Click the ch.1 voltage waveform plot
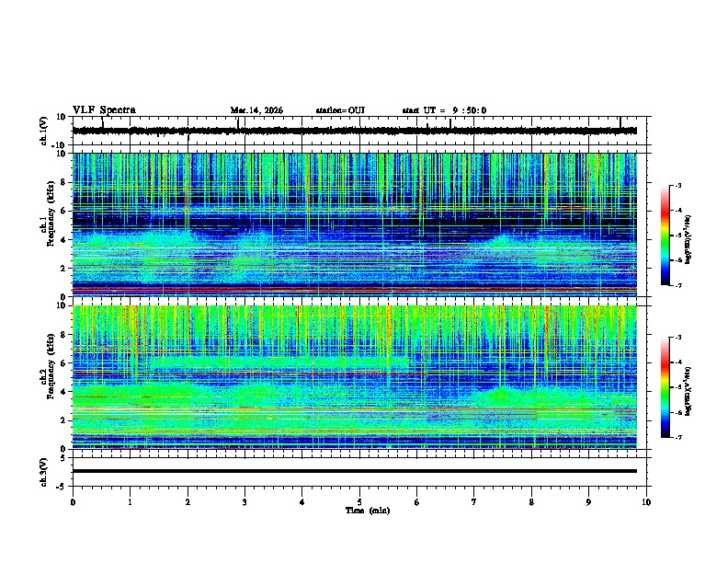Image resolution: width=728 pixels, height=563 pixels. coord(355,131)
